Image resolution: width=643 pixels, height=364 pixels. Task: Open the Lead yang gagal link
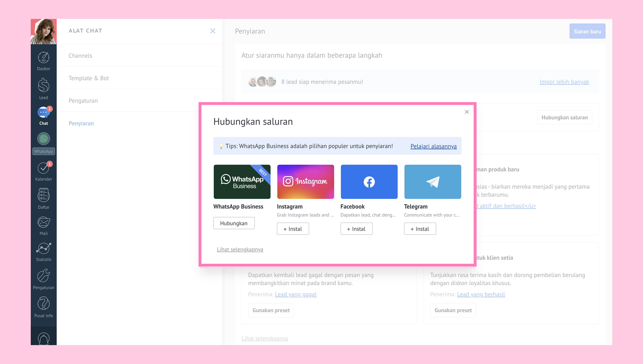tap(295, 294)
